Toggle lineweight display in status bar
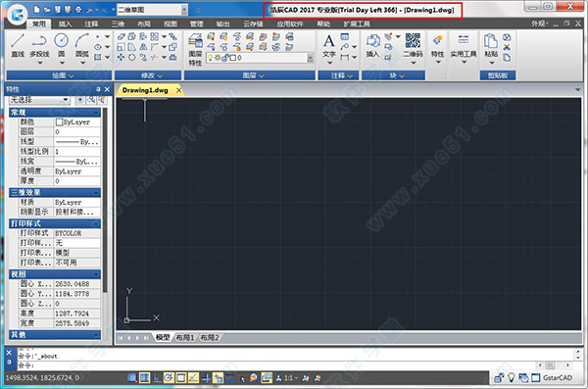The width and height of the screenshot is (588, 389). point(230,378)
